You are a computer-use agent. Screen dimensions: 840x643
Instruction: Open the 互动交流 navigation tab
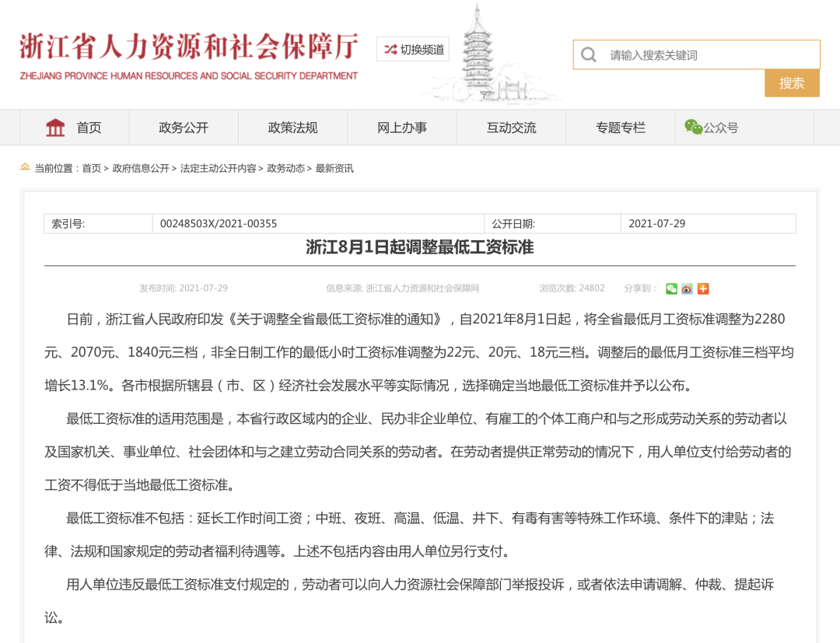click(511, 128)
